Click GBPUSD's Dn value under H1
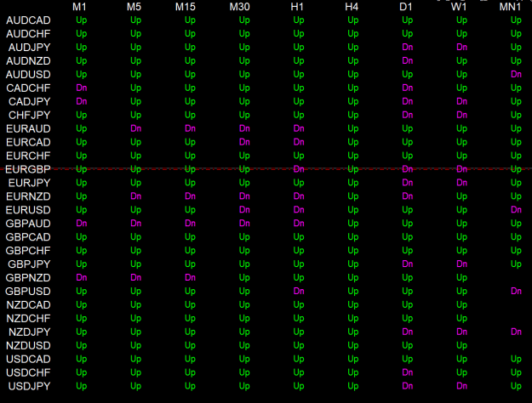Image resolution: width=532 pixels, height=403 pixels. 299,291
